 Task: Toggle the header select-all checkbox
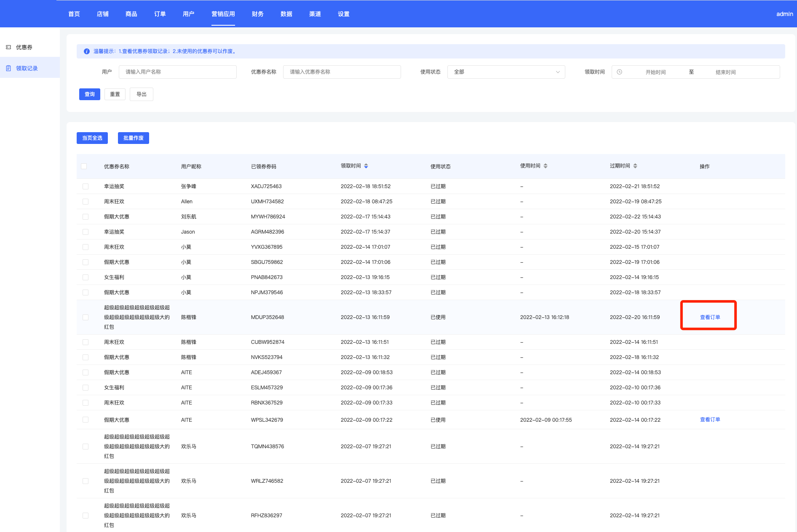tap(84, 166)
